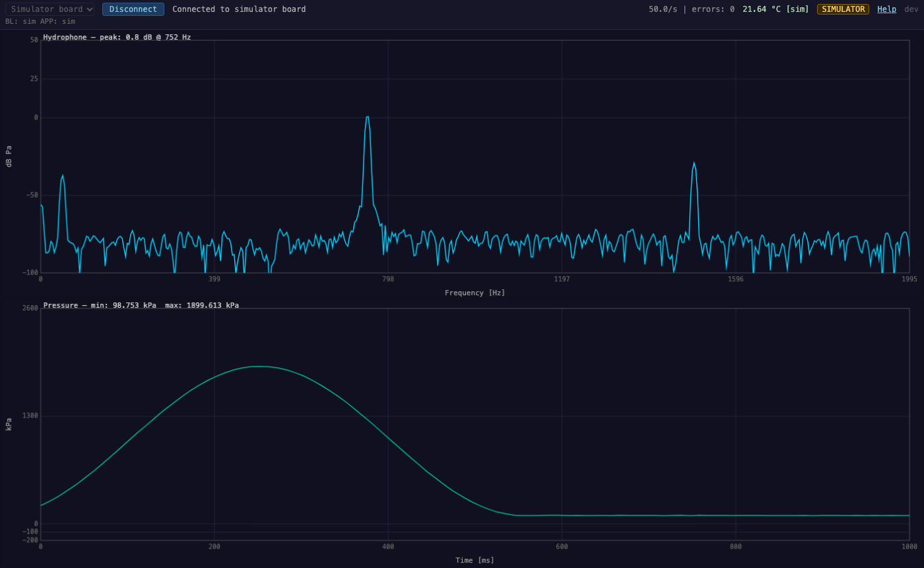The width and height of the screenshot is (924, 568).
Task: Click the '1197' frequency axis tick
Action: coord(562,279)
